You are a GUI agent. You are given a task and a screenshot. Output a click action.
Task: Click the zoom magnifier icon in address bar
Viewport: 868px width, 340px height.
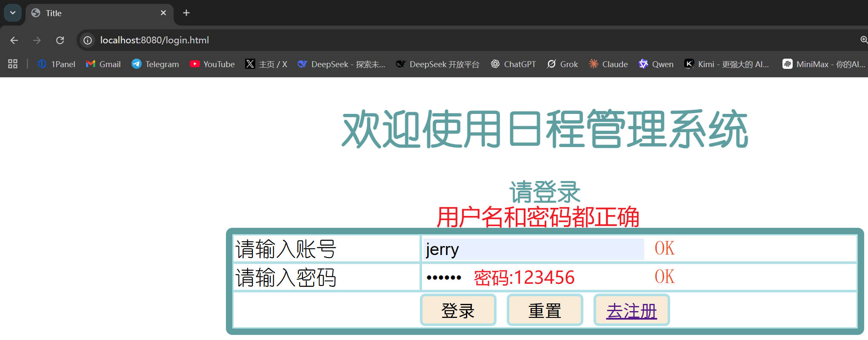click(864, 40)
